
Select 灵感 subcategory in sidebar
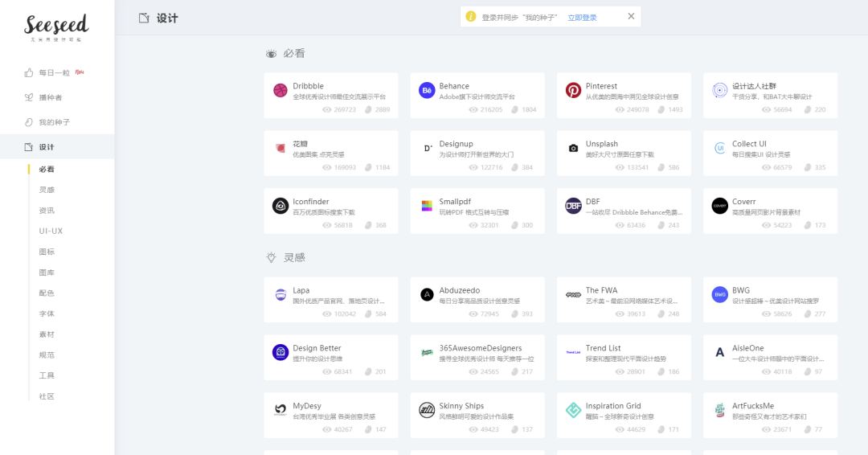pyautogui.click(x=47, y=190)
